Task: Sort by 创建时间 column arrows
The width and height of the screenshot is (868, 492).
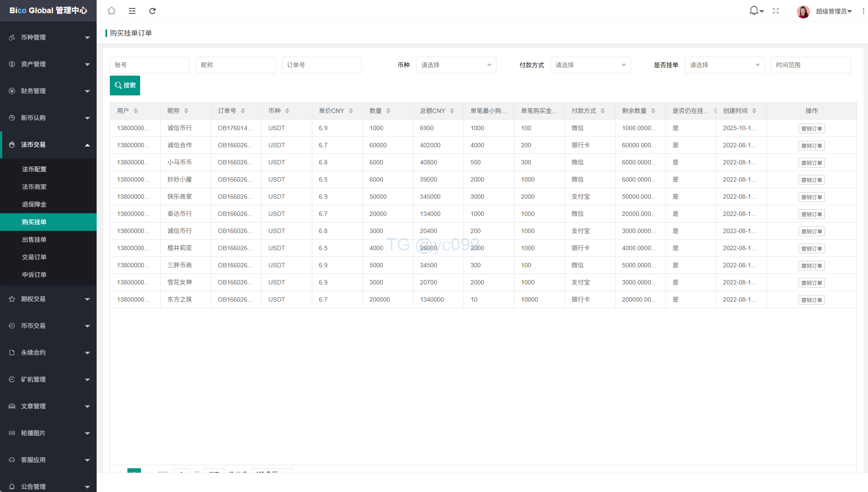Action: point(754,111)
